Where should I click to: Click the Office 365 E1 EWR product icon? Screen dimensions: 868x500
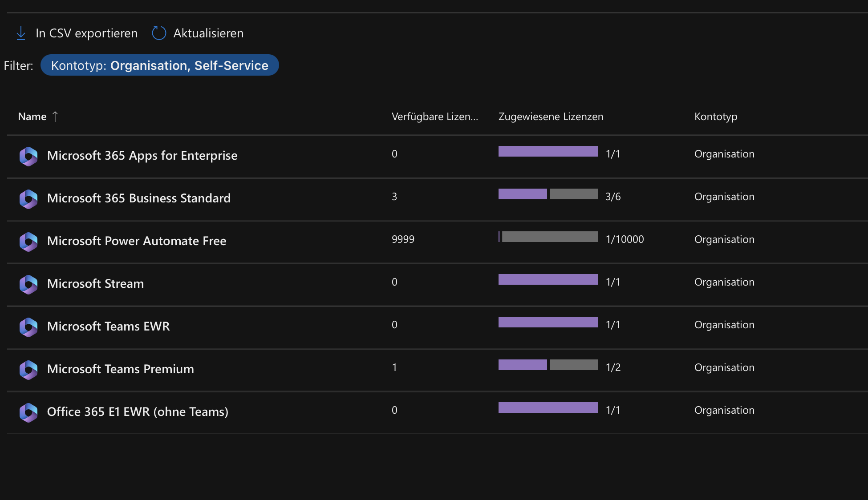pyautogui.click(x=28, y=412)
